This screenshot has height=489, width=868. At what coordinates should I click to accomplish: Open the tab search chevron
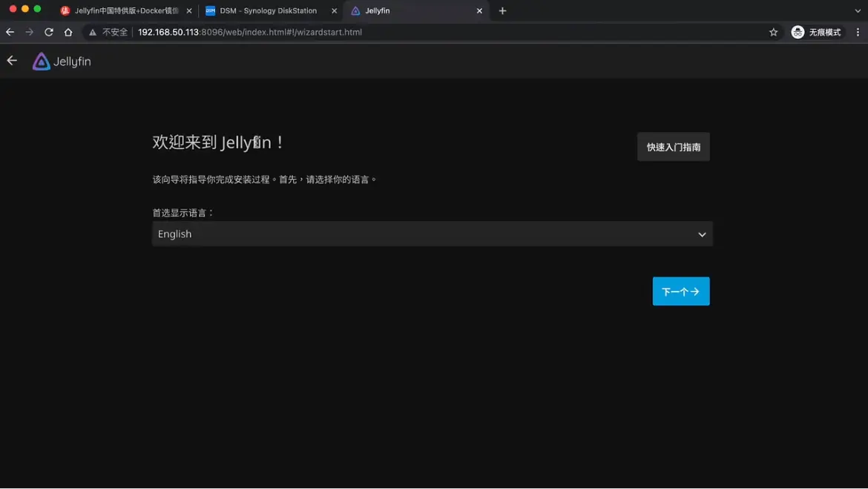point(858,10)
